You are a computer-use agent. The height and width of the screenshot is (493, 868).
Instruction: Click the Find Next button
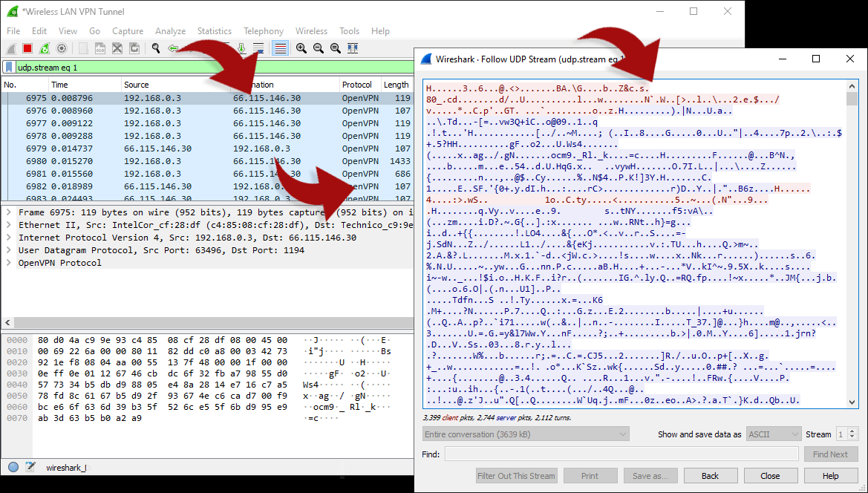[x=830, y=454]
